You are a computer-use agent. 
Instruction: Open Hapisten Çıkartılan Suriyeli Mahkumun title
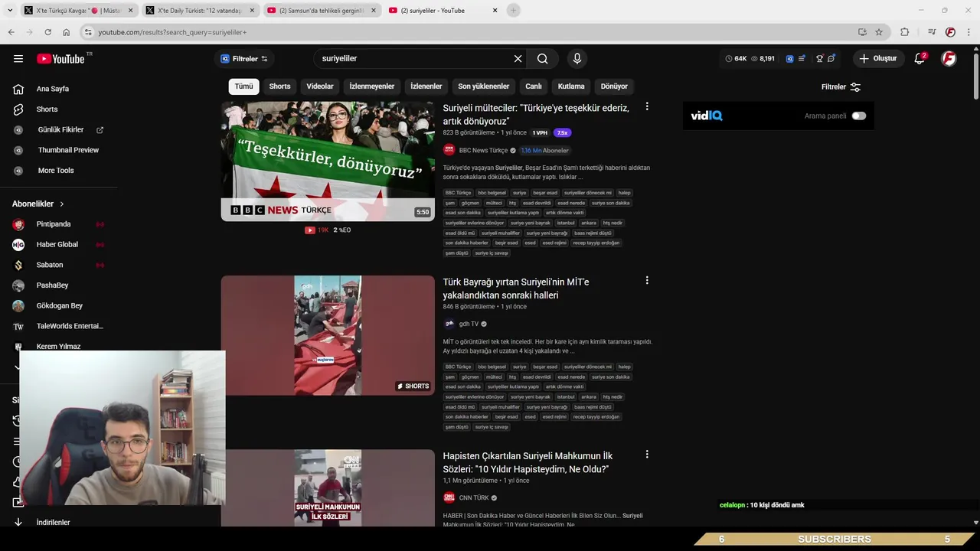coord(528,463)
